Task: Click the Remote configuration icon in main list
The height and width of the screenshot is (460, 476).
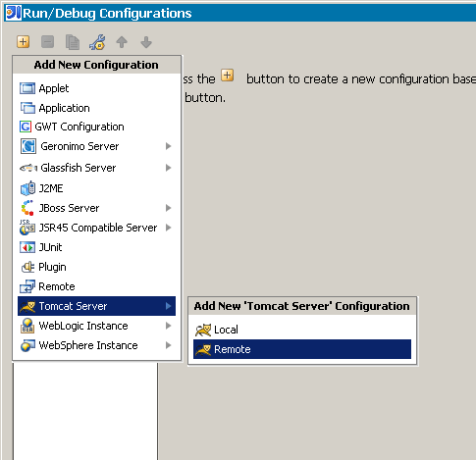Action: click(x=27, y=286)
